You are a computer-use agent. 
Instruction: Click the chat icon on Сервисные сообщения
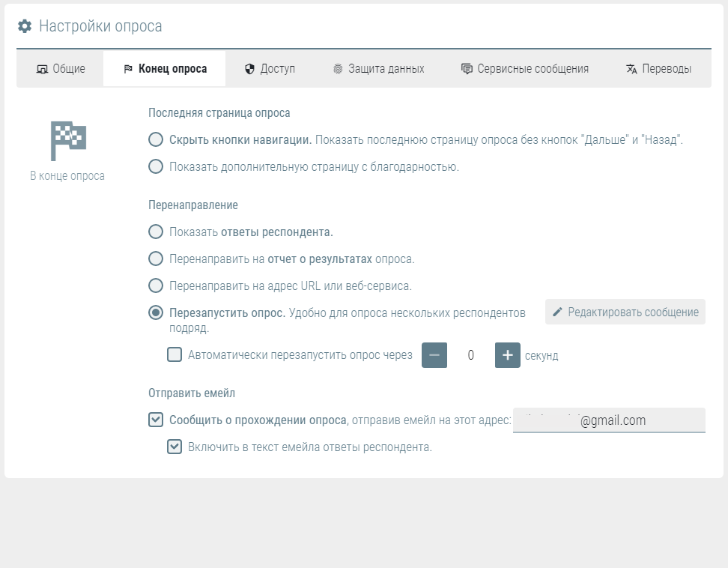tap(467, 69)
